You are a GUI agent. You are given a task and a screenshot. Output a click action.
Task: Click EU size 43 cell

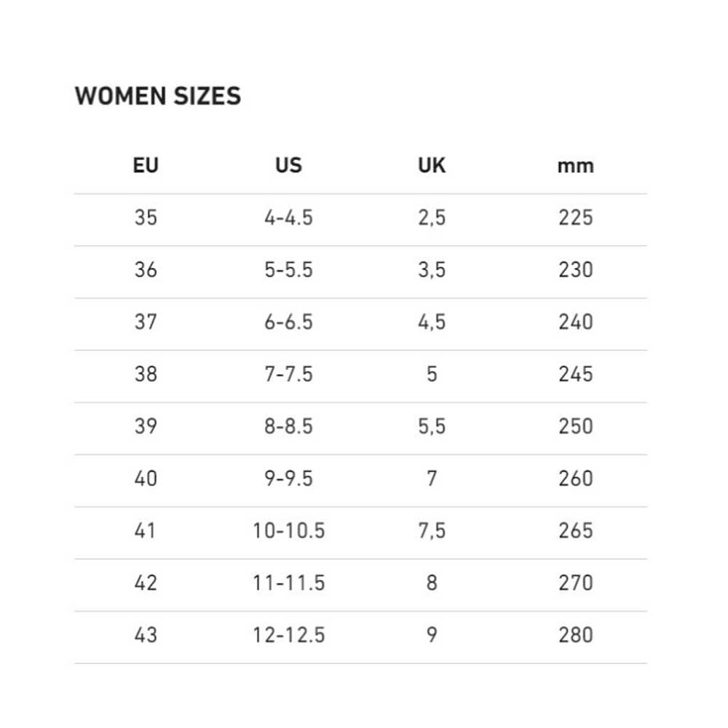tap(146, 635)
